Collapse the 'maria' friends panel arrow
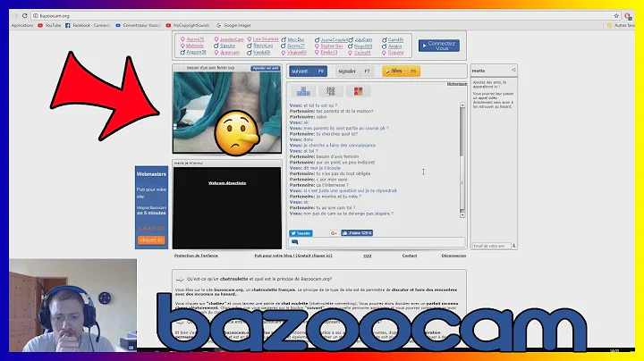This screenshot has height=361, width=644. [x=513, y=71]
